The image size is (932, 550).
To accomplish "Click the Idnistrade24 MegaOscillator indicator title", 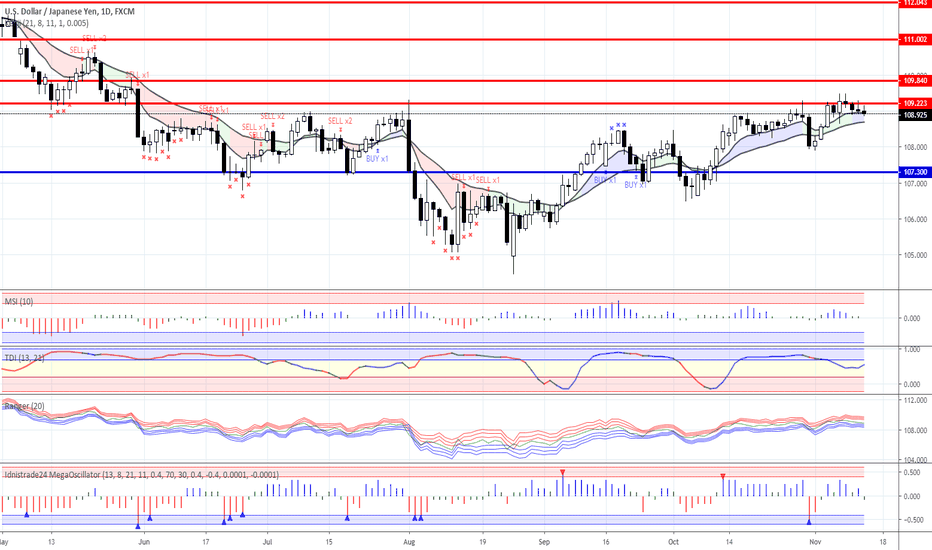I will coord(141,474).
